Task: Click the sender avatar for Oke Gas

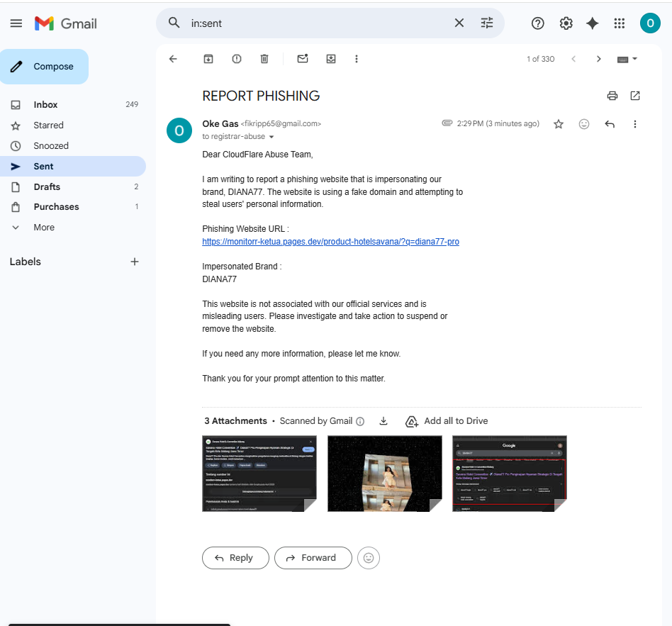Action: click(179, 130)
